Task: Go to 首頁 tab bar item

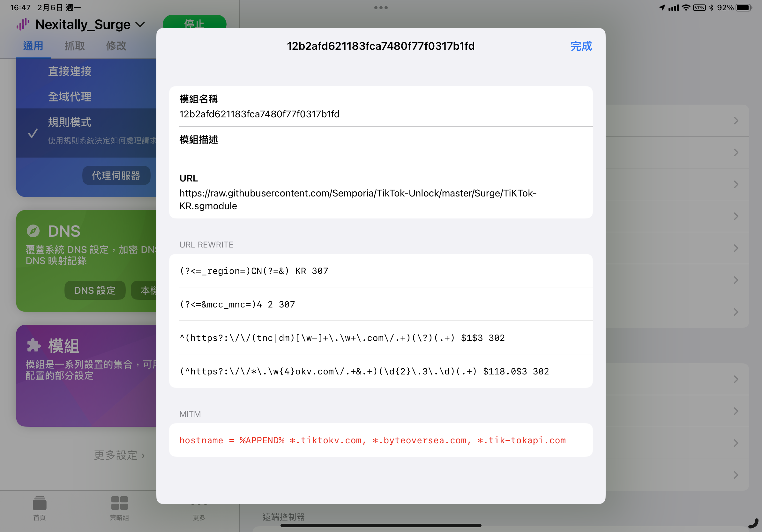Action: click(40, 508)
